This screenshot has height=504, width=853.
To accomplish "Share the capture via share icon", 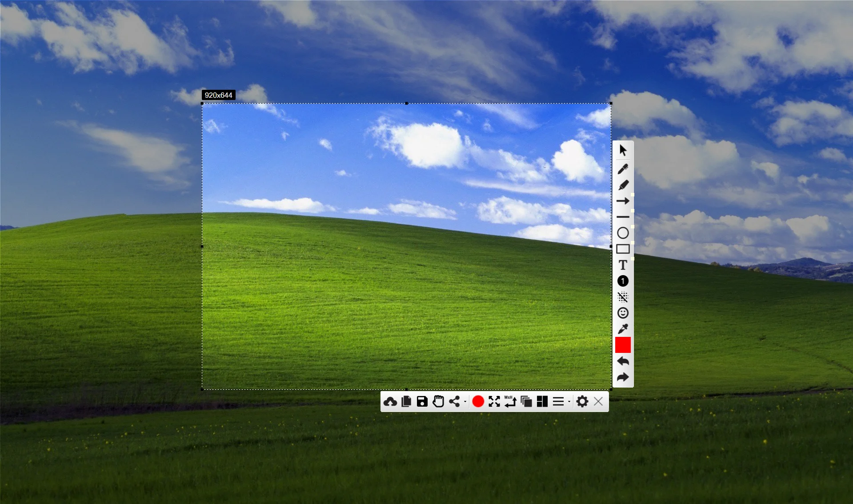I will (454, 402).
